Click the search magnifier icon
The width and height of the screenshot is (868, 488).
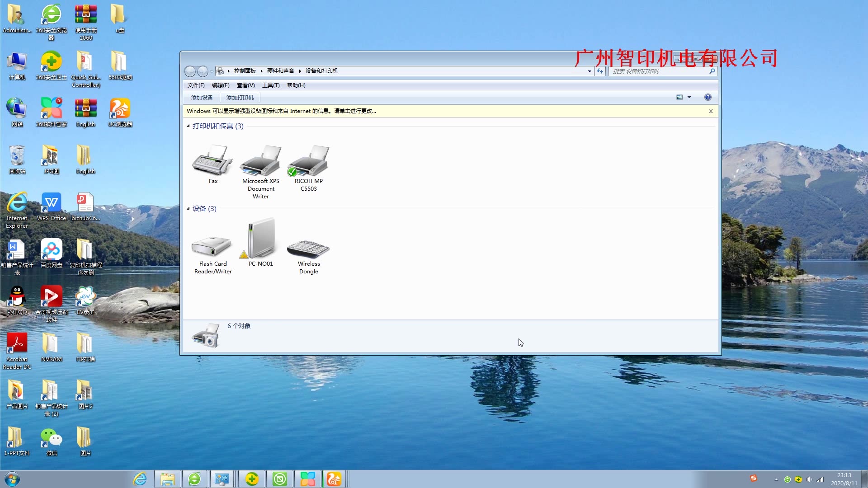pos(712,71)
